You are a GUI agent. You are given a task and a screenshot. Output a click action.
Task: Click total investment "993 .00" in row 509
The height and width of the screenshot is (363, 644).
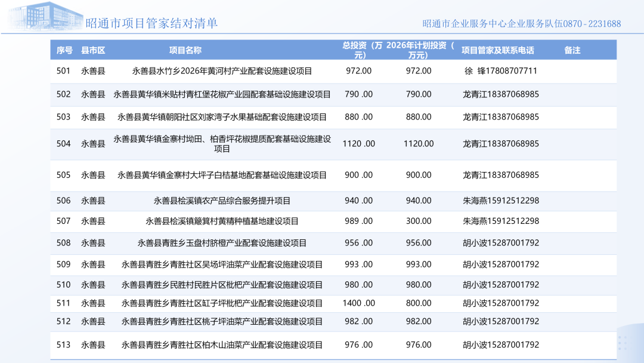(x=358, y=264)
